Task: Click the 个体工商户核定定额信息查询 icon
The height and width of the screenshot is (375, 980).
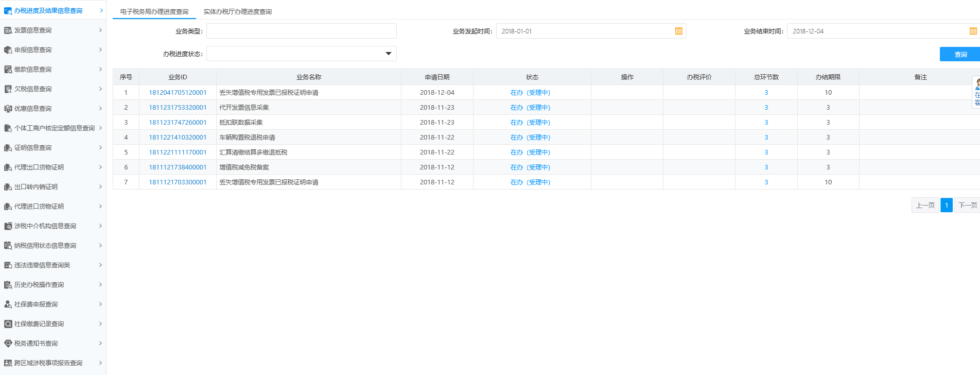Action: tap(8, 128)
